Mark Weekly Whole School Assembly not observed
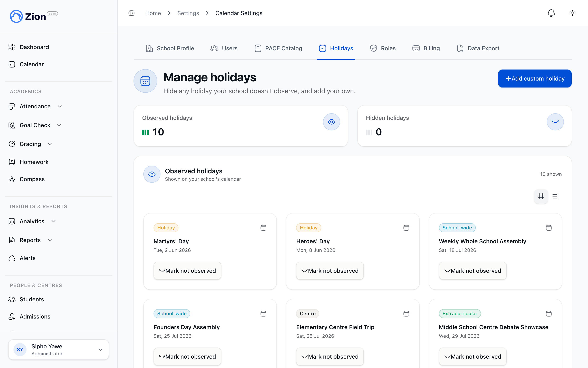 [x=473, y=271]
